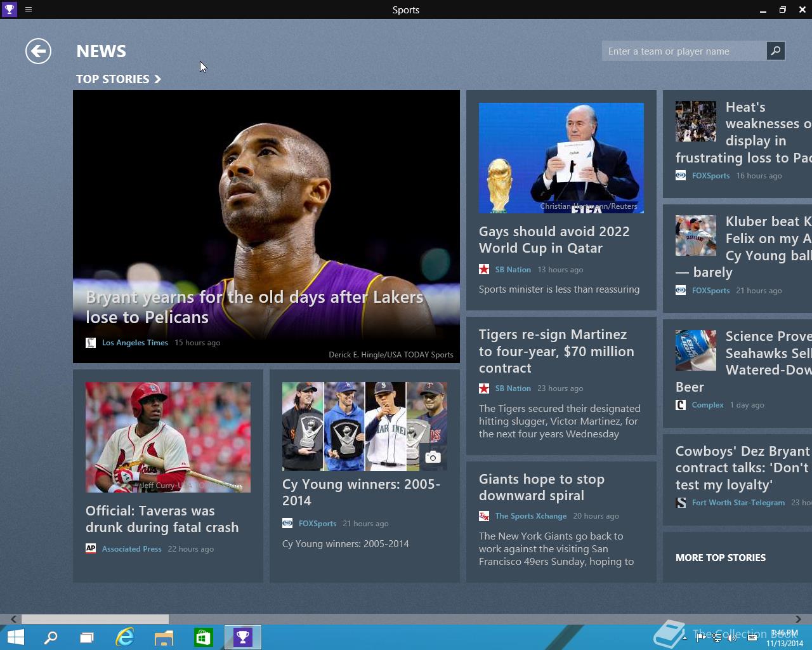This screenshot has width=812, height=650.
Task: Click the Complex source name
Action: tap(707, 405)
